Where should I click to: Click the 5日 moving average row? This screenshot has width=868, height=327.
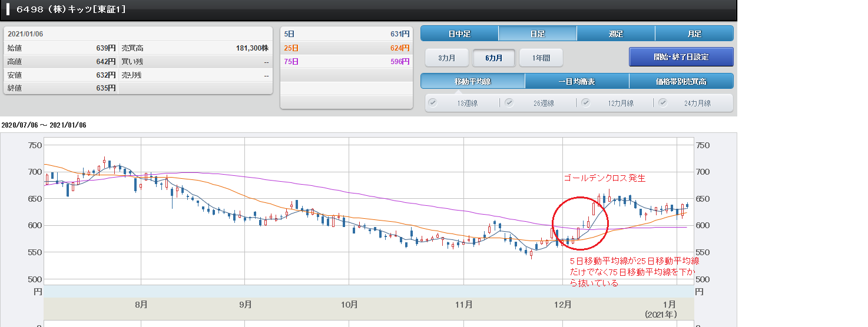(x=346, y=34)
